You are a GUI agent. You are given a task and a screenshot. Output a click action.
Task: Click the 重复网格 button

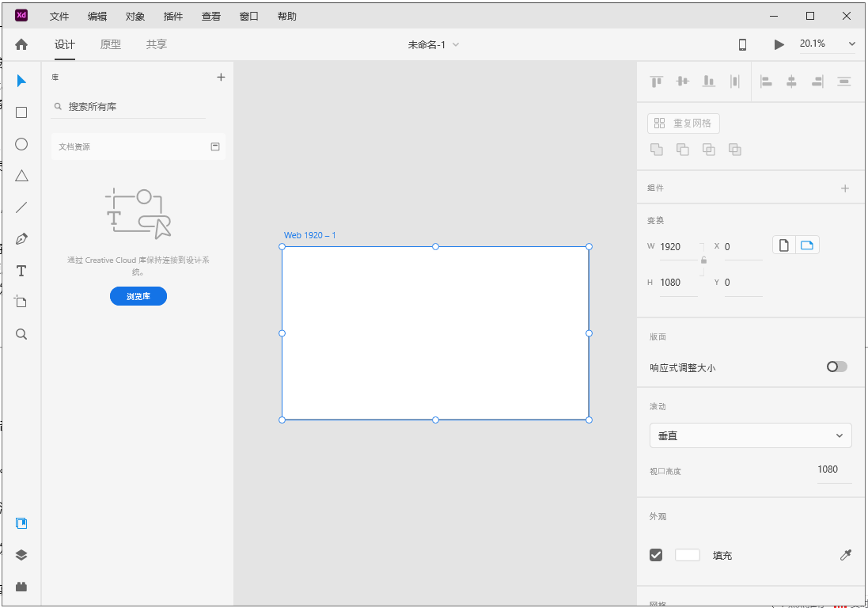pos(684,123)
